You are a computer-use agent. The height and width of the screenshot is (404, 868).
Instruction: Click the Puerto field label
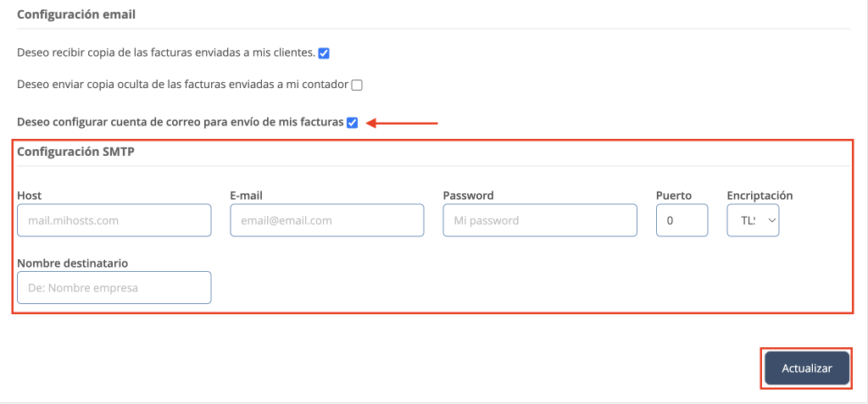click(x=674, y=196)
